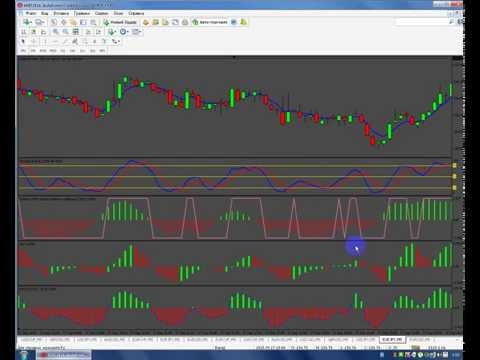Select the crosshair tool
This screenshot has width=480, height=360.
tap(33, 41)
